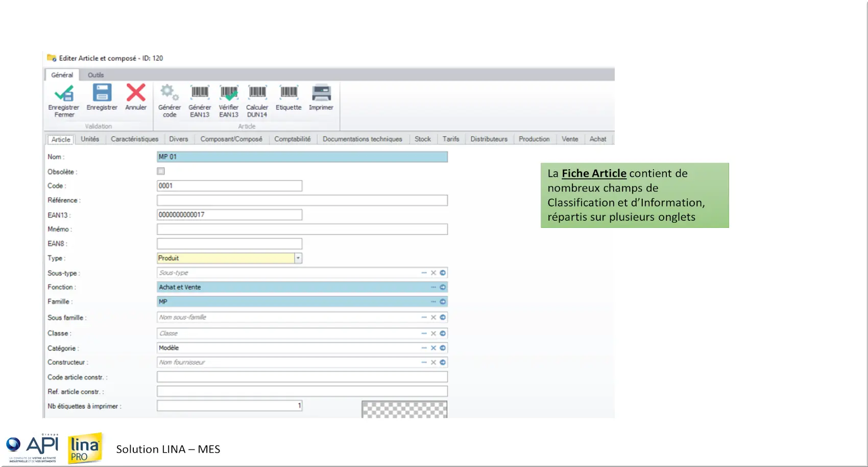
Task: Open the Caractéristiques tab
Action: (134, 139)
